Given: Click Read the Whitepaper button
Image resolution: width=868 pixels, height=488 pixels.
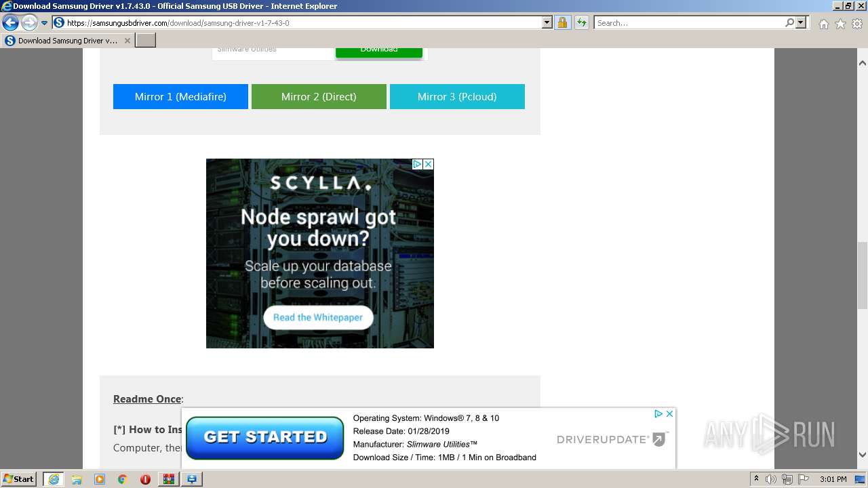Looking at the screenshot, I should click(x=318, y=317).
